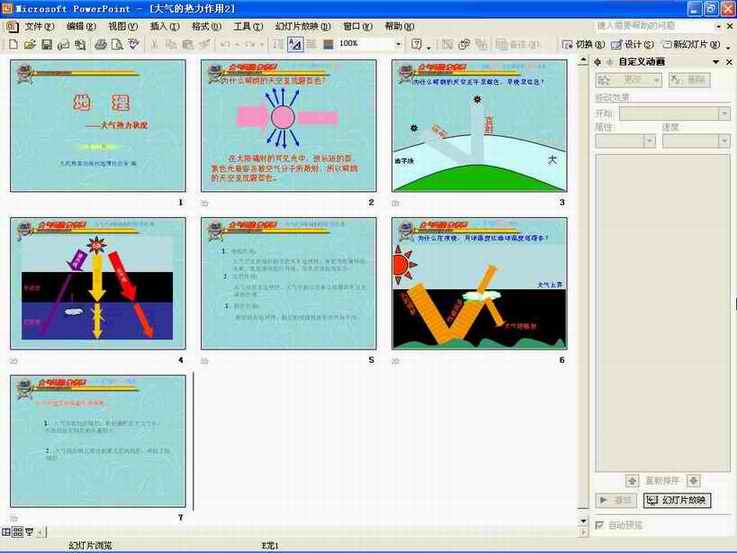Screen dimensions: 737x553
Task: Select slide 6 with orange sun beams
Action: [479, 283]
